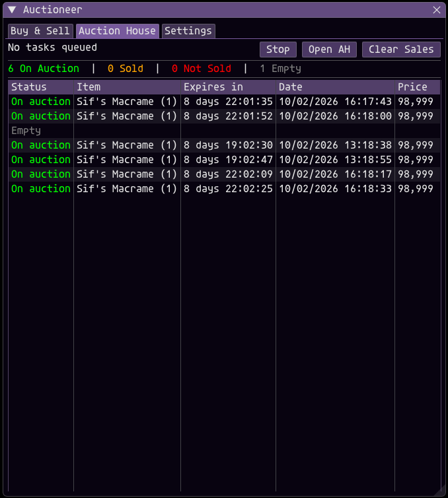Click the Open AH button

(x=329, y=50)
